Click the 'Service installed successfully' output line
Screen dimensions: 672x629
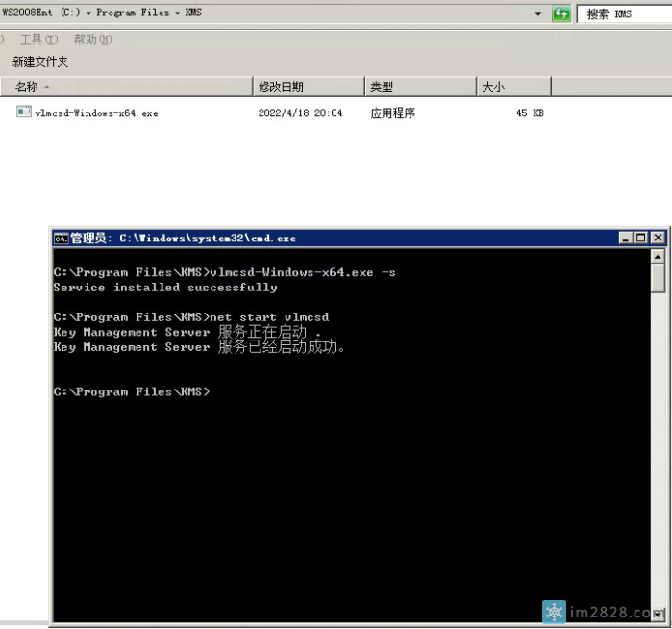coord(165,288)
